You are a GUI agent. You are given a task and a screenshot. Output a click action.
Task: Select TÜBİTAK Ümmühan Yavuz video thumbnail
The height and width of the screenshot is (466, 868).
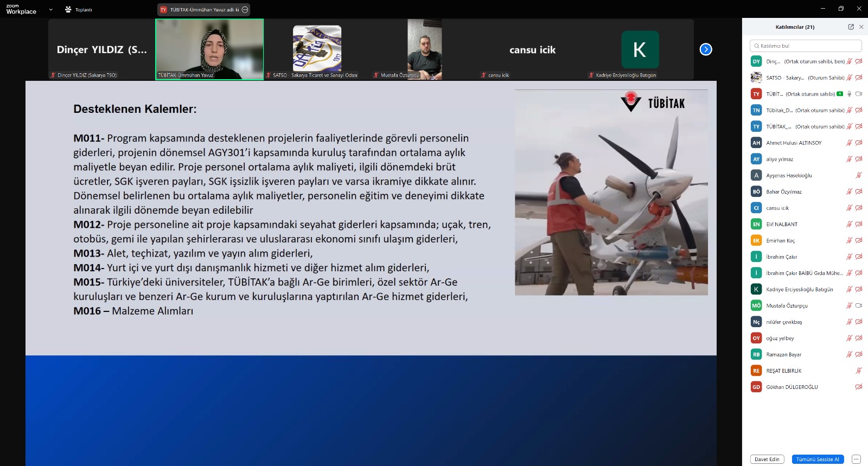(x=209, y=49)
